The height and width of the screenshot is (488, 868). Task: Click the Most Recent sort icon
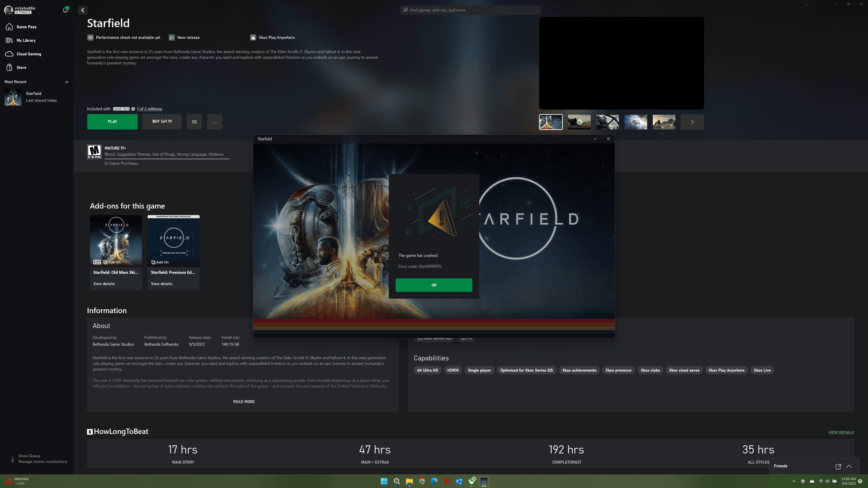tap(67, 82)
